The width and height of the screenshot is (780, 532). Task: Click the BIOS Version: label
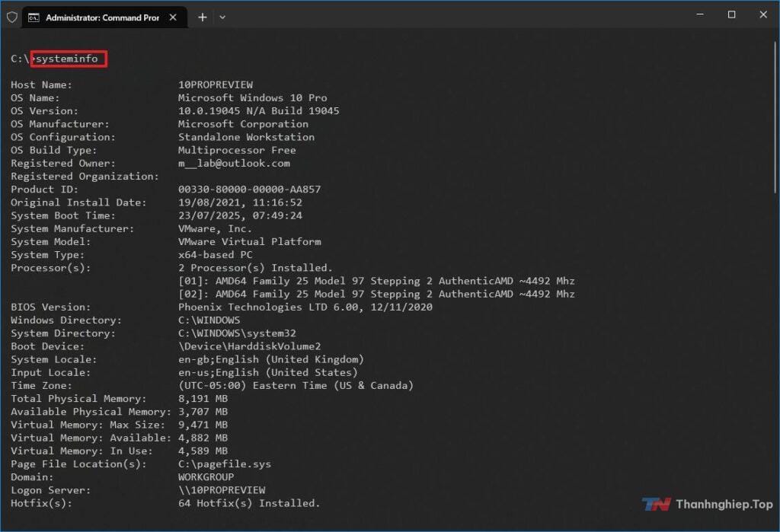tap(51, 307)
